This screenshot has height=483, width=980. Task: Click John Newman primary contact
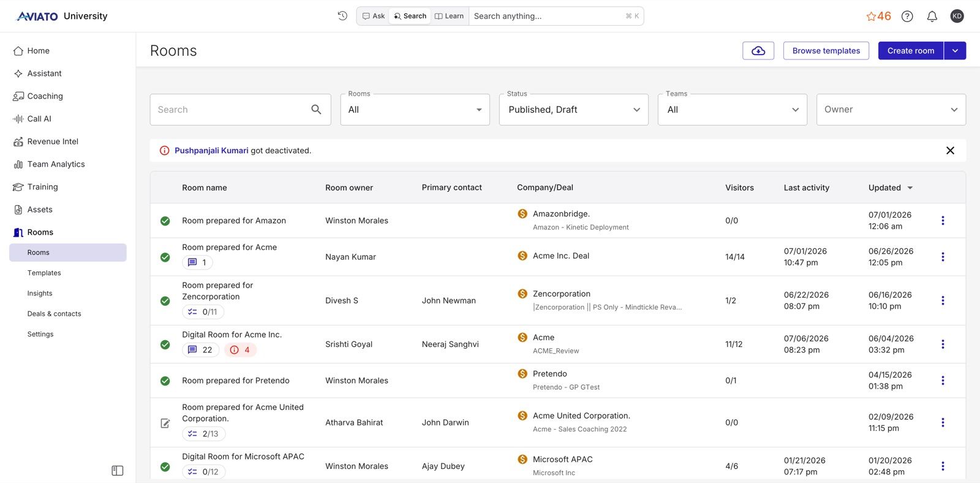(x=448, y=301)
